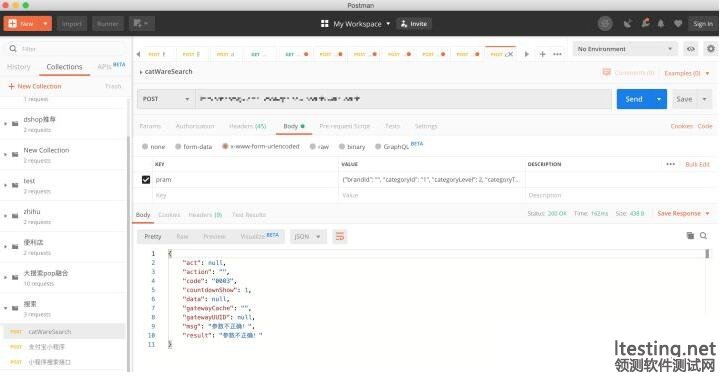Click the new tab plus icon

[x=542, y=54]
